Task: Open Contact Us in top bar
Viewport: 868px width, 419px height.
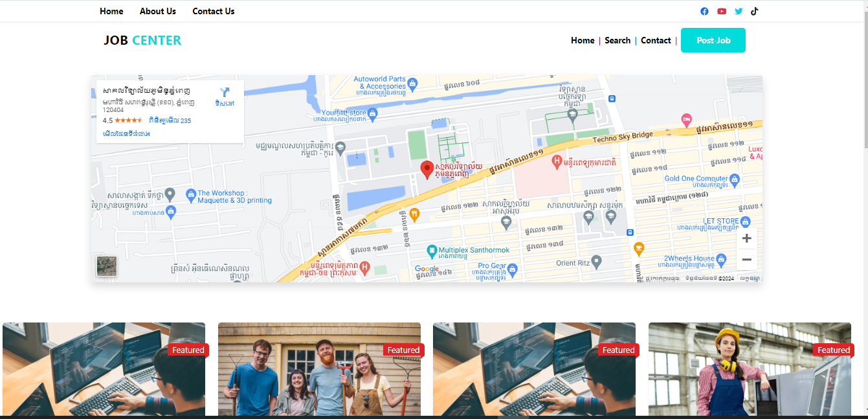Action: coord(213,11)
